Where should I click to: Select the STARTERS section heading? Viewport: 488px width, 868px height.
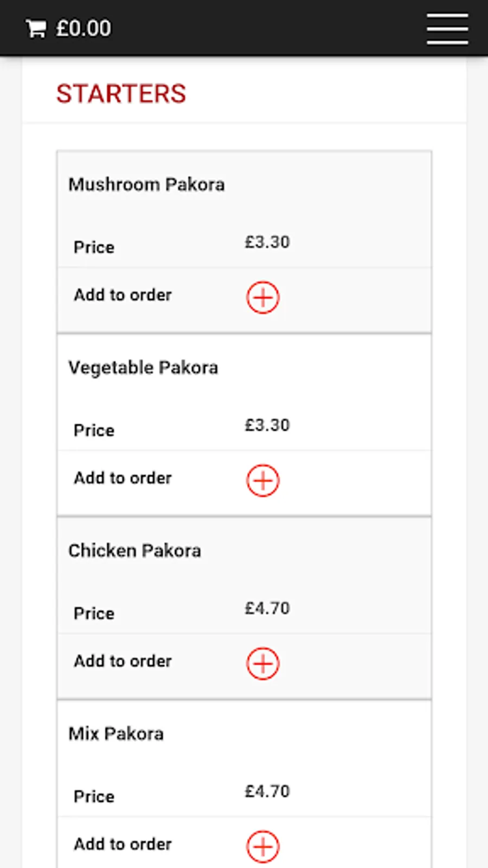point(121,94)
